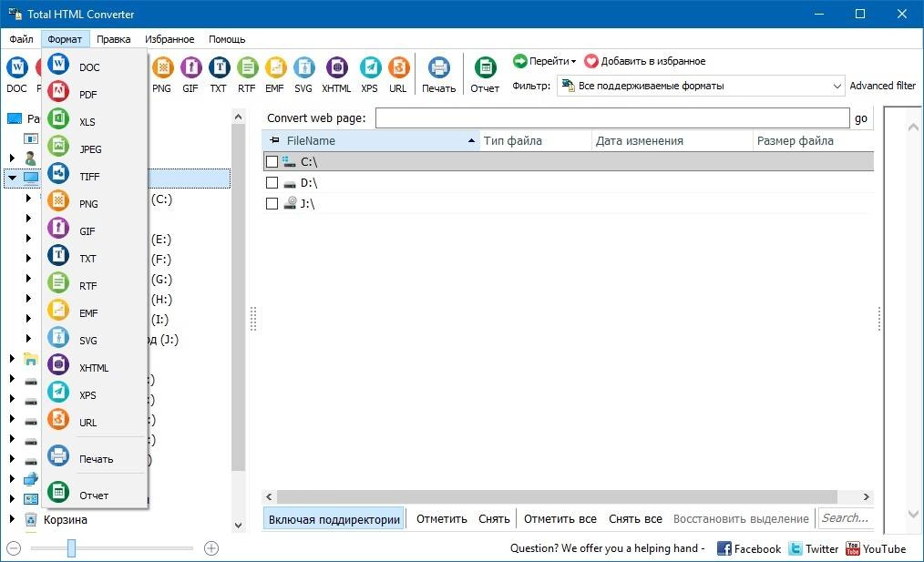Click the zoom slider handle
This screenshot has width=924, height=562.
[71, 547]
